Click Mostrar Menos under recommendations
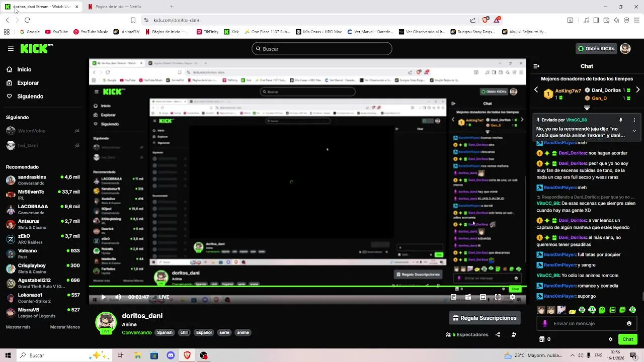 [x=65, y=327]
